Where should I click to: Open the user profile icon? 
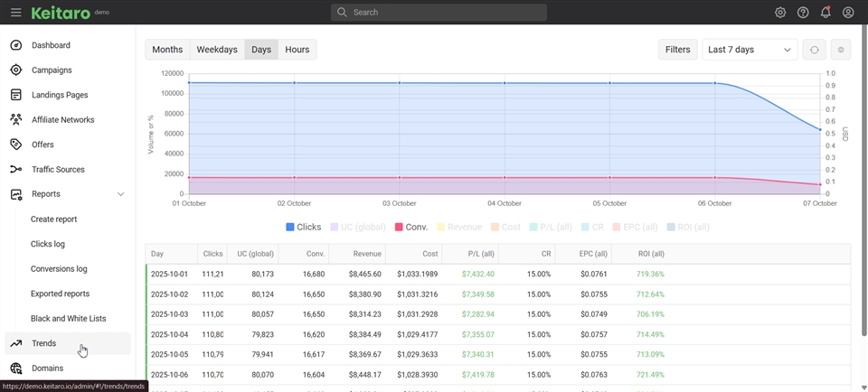click(848, 13)
